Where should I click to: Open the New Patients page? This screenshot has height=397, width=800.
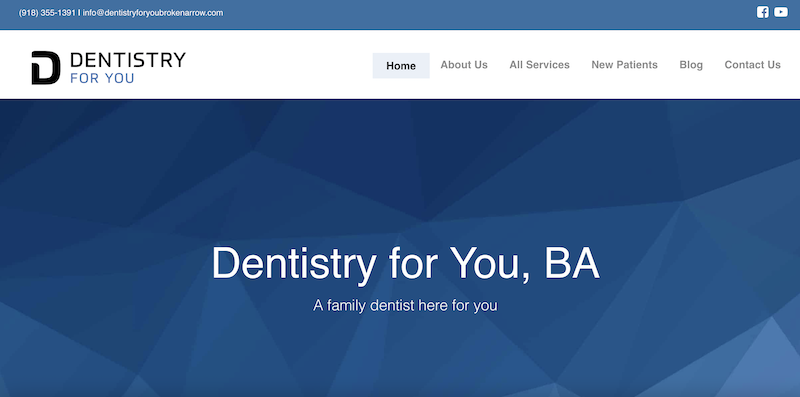(624, 65)
